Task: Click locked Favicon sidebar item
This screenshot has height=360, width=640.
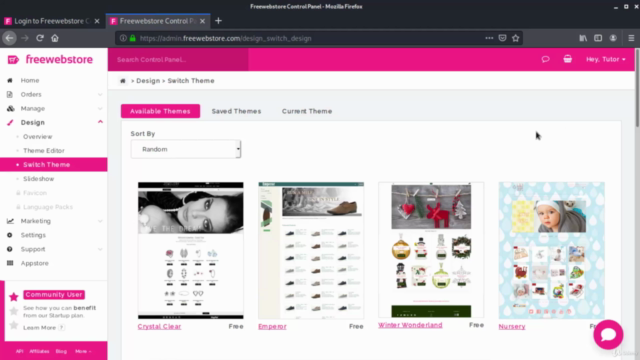Action: [x=35, y=193]
